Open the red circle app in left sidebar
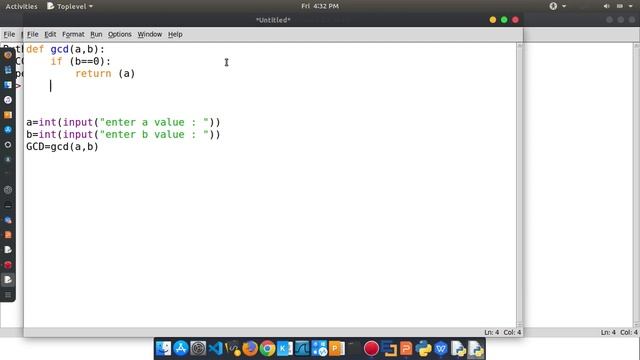 8,265
